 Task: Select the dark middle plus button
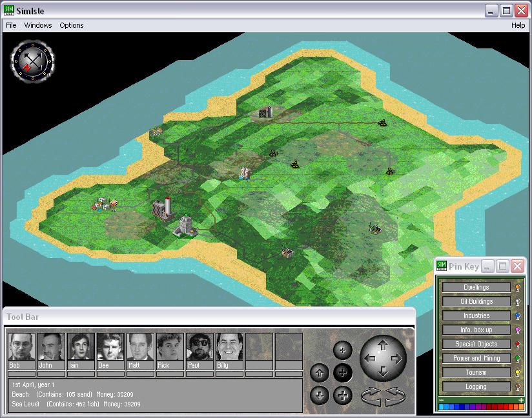coord(343,373)
